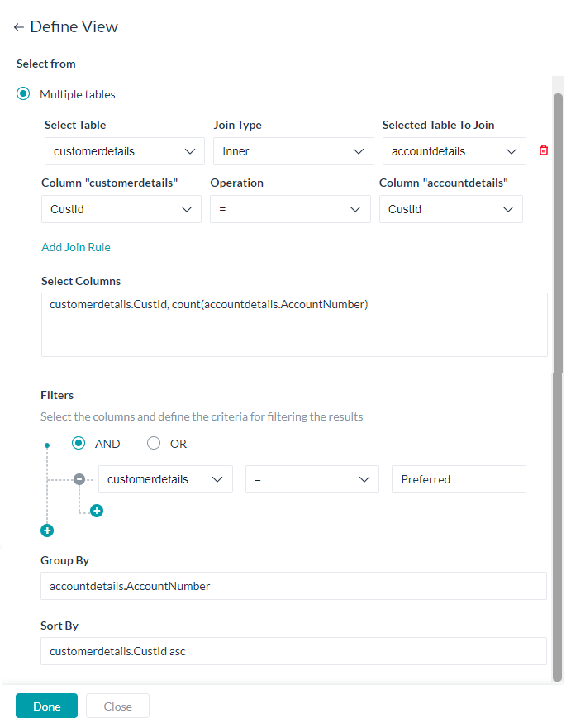Open the Select Table dropdown showing customerdetails
This screenshot has height=728, width=571.
click(x=125, y=151)
